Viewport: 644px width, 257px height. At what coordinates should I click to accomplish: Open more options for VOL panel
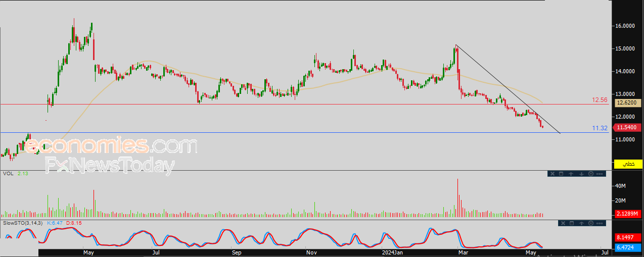coord(600,174)
